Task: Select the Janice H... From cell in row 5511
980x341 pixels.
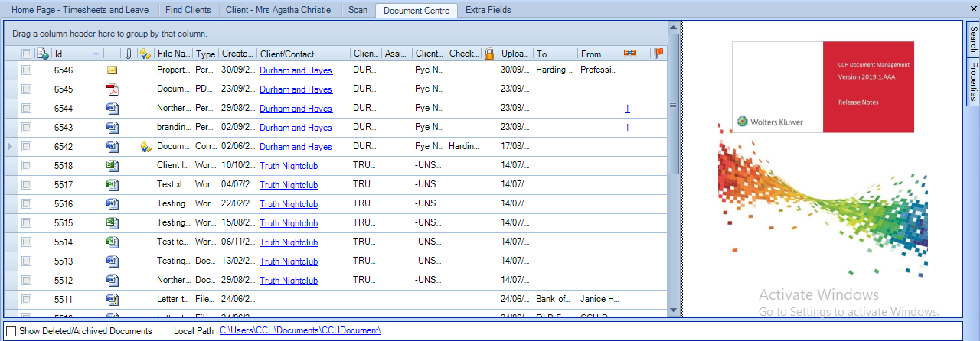Action: [x=599, y=299]
